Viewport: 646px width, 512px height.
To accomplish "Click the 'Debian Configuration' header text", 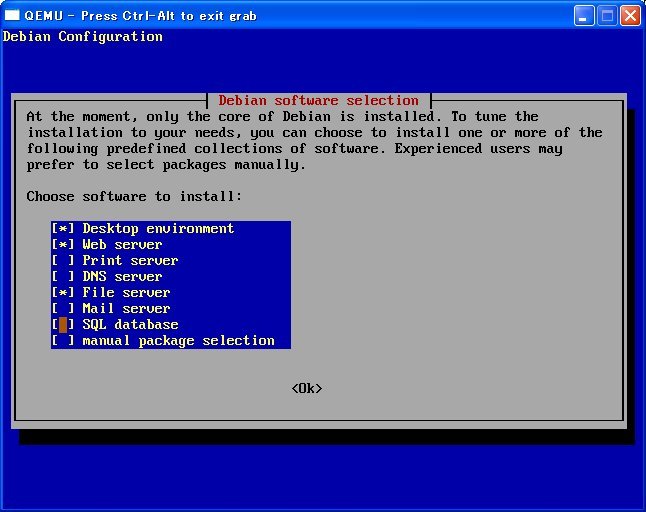I will [x=82, y=37].
